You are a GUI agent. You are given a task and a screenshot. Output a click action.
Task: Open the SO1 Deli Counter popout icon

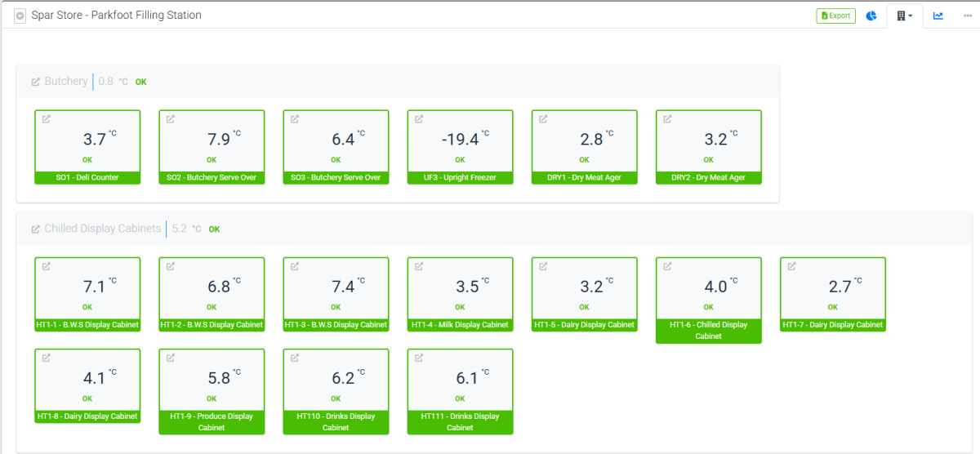point(47,119)
